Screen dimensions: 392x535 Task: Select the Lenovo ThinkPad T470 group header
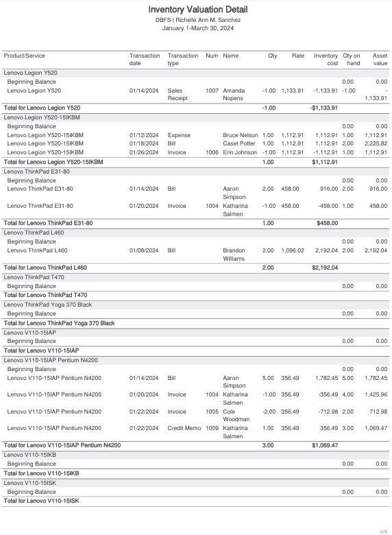[196, 277]
